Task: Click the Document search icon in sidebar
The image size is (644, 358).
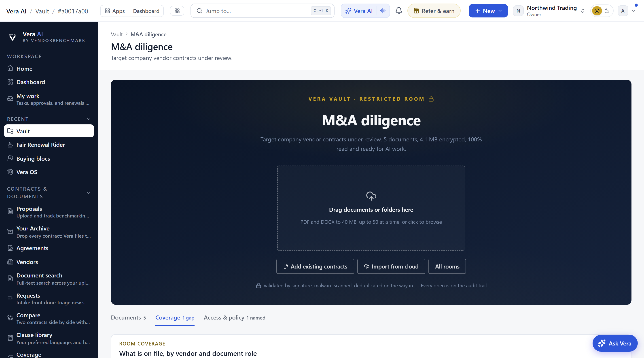Action: pyautogui.click(x=10, y=278)
